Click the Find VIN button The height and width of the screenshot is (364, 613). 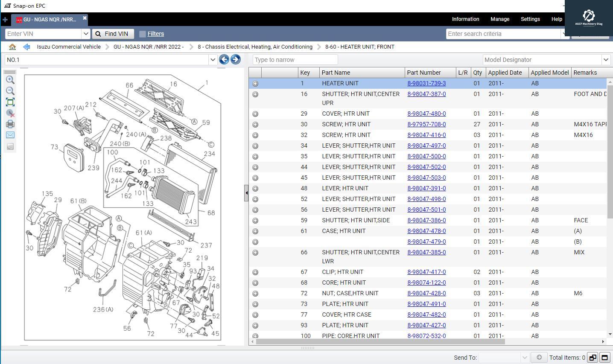click(113, 34)
